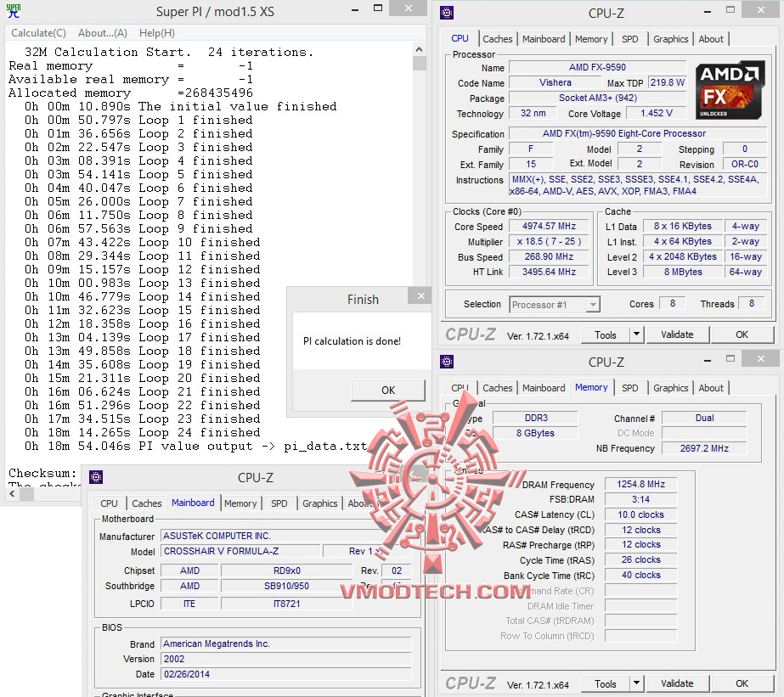Select Memory tab in Mainboard CPU-Z window
This screenshot has height=697, width=784.
click(240, 503)
